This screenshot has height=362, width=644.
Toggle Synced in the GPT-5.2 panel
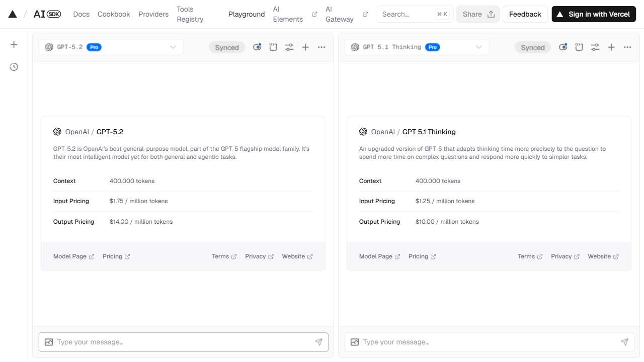pos(227,47)
